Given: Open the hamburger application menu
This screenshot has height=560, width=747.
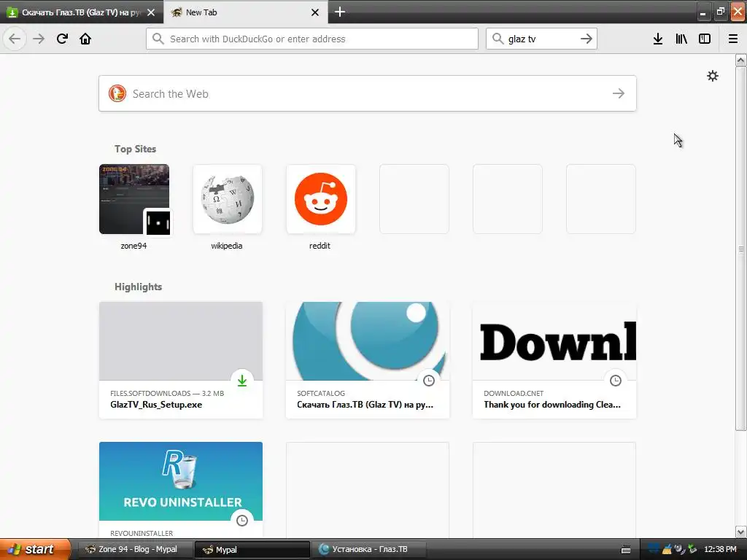Looking at the screenshot, I should 733,39.
